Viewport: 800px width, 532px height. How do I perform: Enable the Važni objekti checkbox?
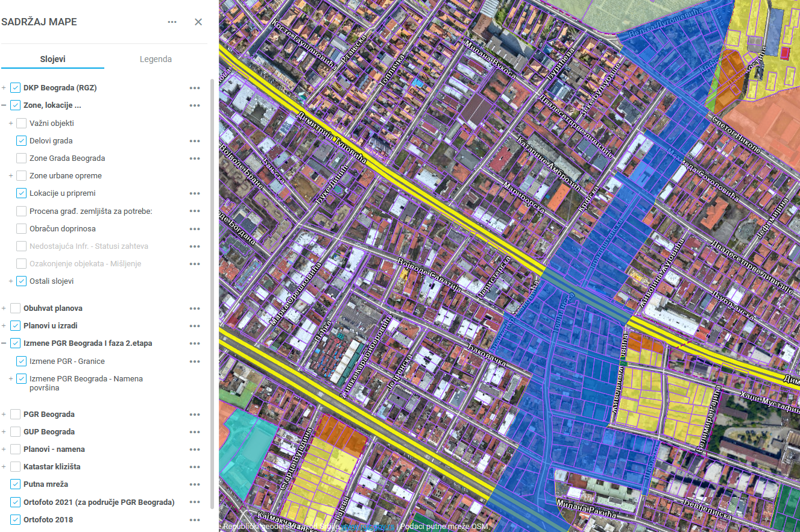click(x=22, y=124)
